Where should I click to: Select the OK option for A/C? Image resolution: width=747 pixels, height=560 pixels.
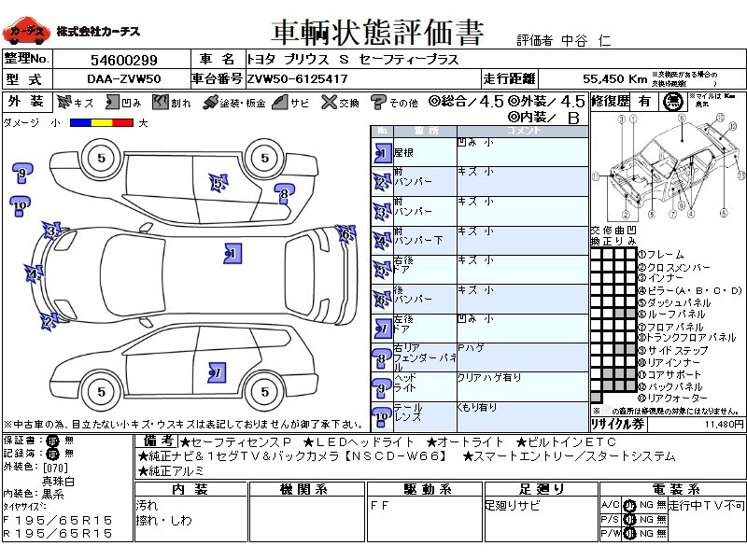pos(629,506)
